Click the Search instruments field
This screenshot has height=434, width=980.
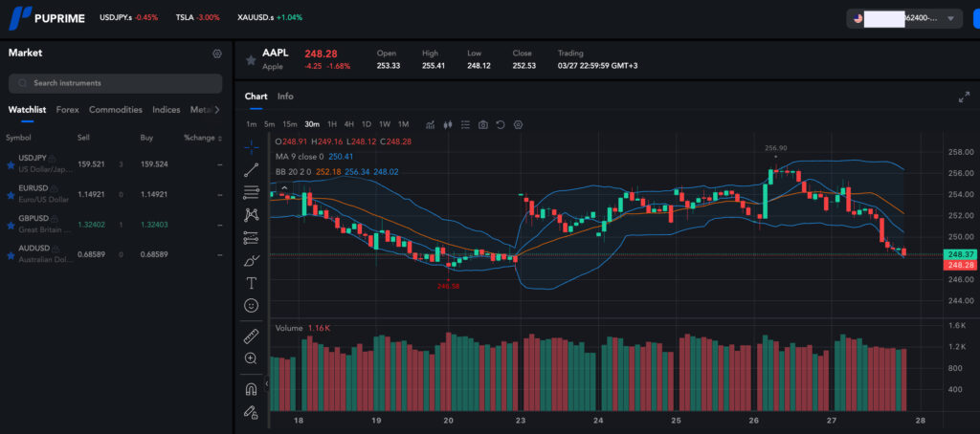coord(115,83)
